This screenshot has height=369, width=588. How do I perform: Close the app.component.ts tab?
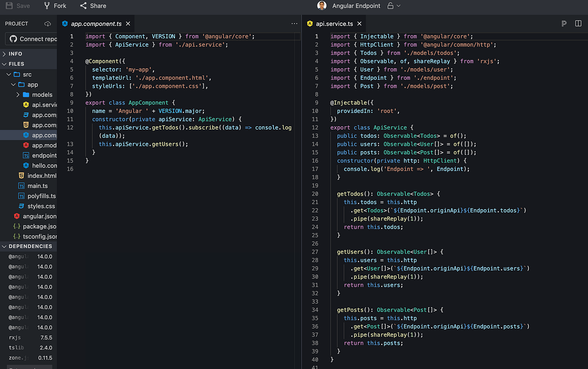click(x=128, y=24)
